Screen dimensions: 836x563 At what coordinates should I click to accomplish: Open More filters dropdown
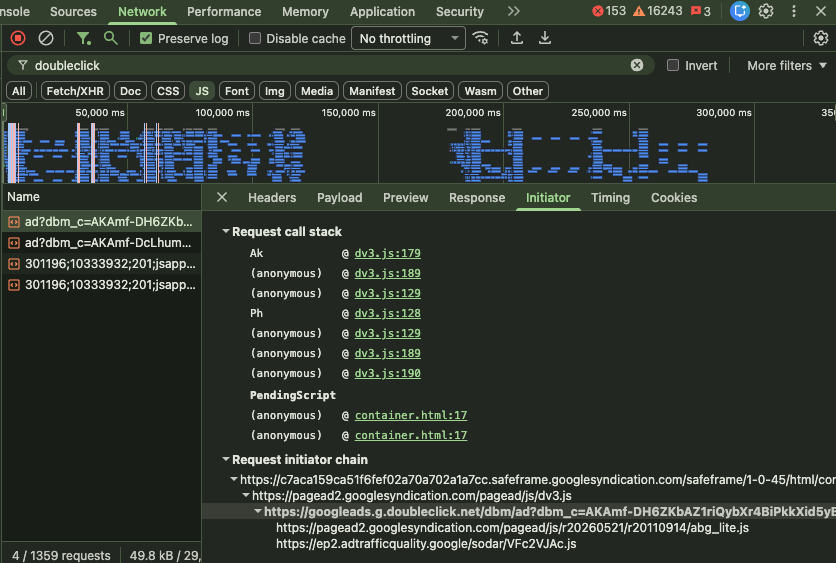[x=786, y=66]
